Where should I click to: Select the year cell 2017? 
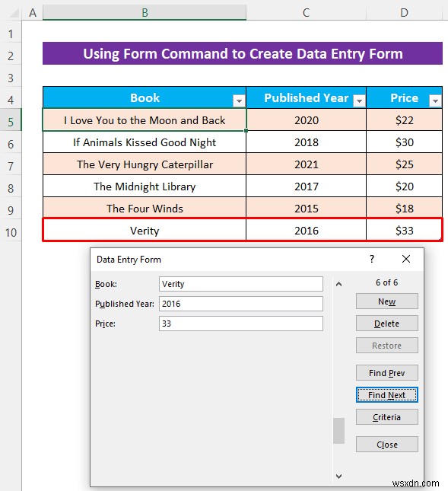[x=307, y=187]
